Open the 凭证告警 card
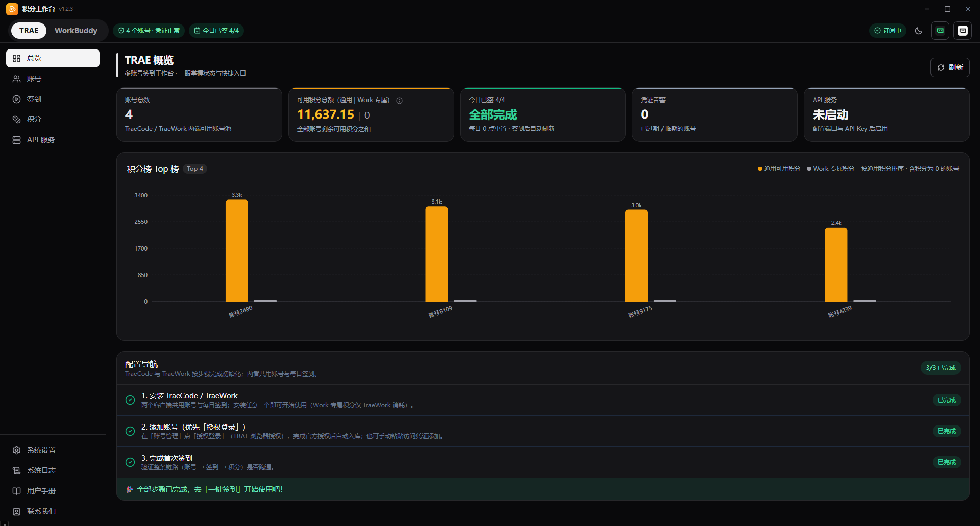Image resolution: width=980 pixels, height=526 pixels. [x=715, y=115]
